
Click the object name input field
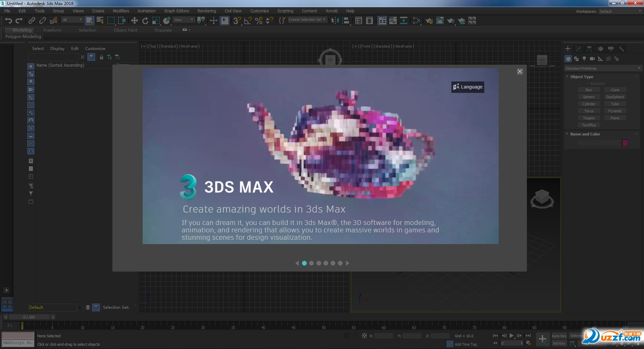tap(599, 143)
